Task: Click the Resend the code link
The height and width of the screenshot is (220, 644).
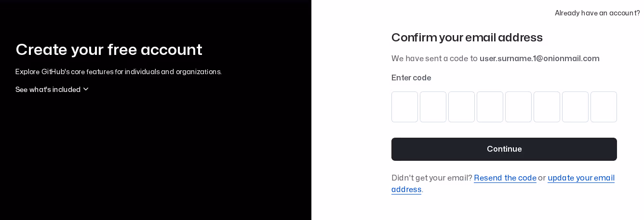Action: tap(505, 178)
